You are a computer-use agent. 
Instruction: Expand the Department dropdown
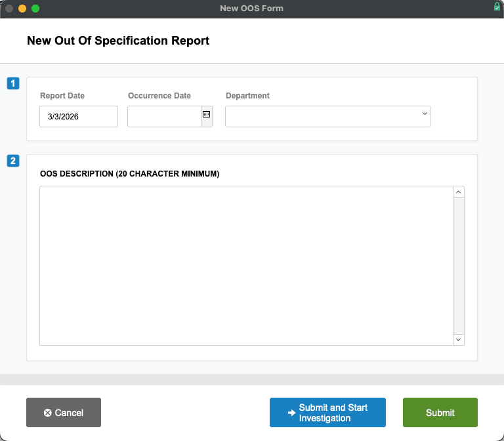pyautogui.click(x=327, y=116)
